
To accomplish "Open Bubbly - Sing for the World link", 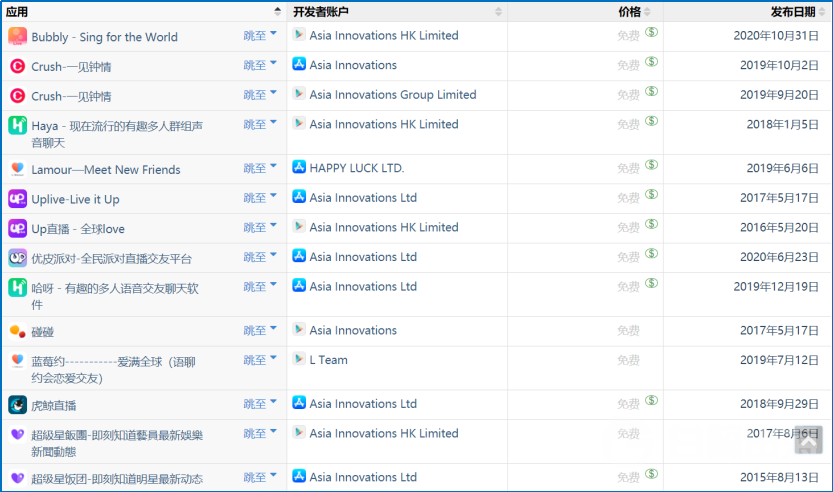I will pyautogui.click(x=104, y=37).
